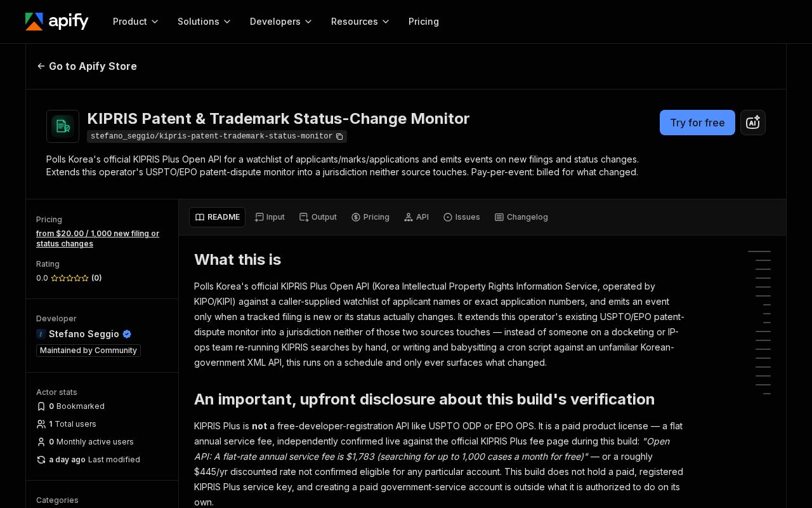The image size is (812, 508).
Task: Open the from $20.00 pricing link
Action: [98, 239]
